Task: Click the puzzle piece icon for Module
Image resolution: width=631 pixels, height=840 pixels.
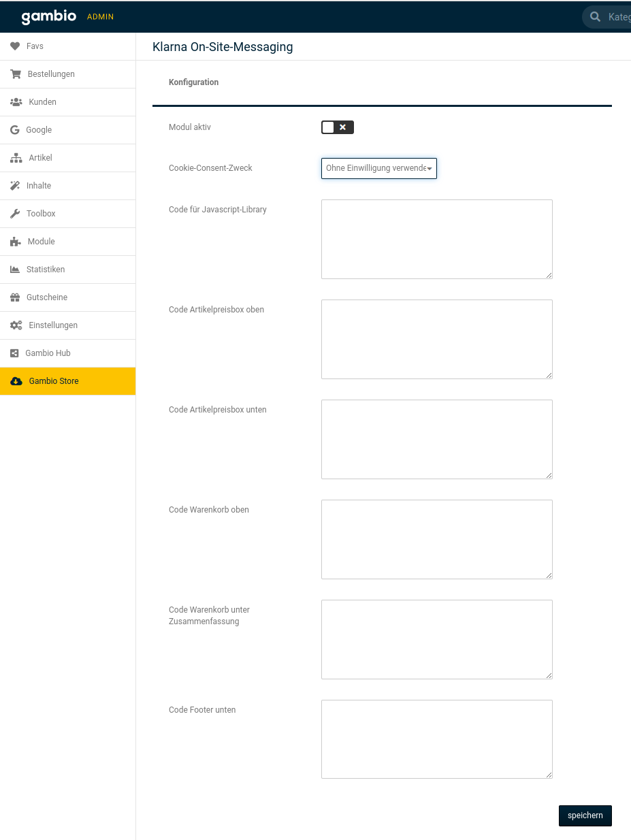Action: [15, 242]
